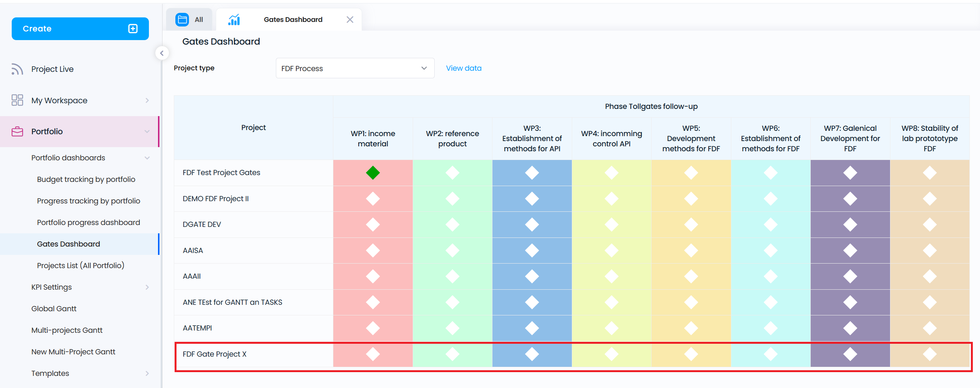Click the Project Live feed icon

(x=17, y=69)
